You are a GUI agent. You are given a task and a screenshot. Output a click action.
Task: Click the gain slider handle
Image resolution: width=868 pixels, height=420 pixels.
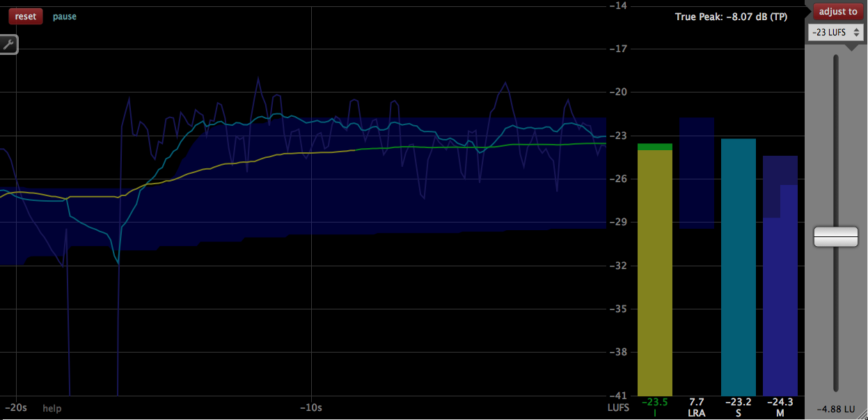(836, 236)
